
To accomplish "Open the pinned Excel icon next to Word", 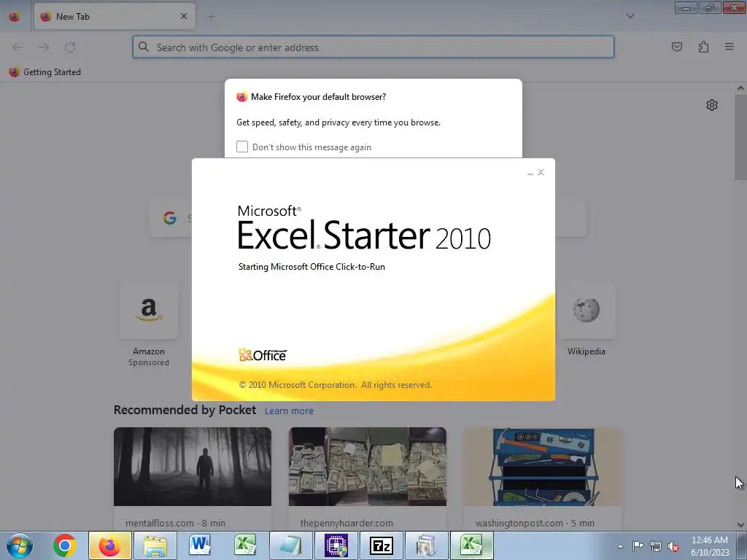I will pyautogui.click(x=245, y=545).
